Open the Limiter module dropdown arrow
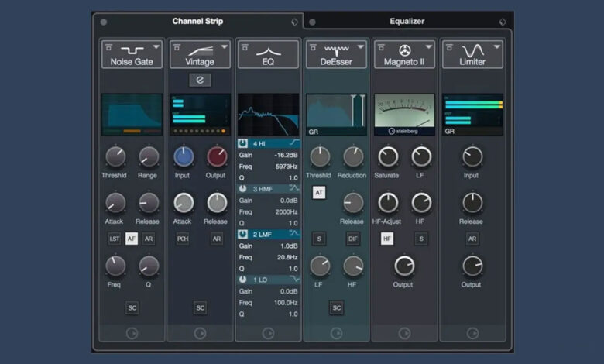The height and width of the screenshot is (364, 604). click(497, 47)
